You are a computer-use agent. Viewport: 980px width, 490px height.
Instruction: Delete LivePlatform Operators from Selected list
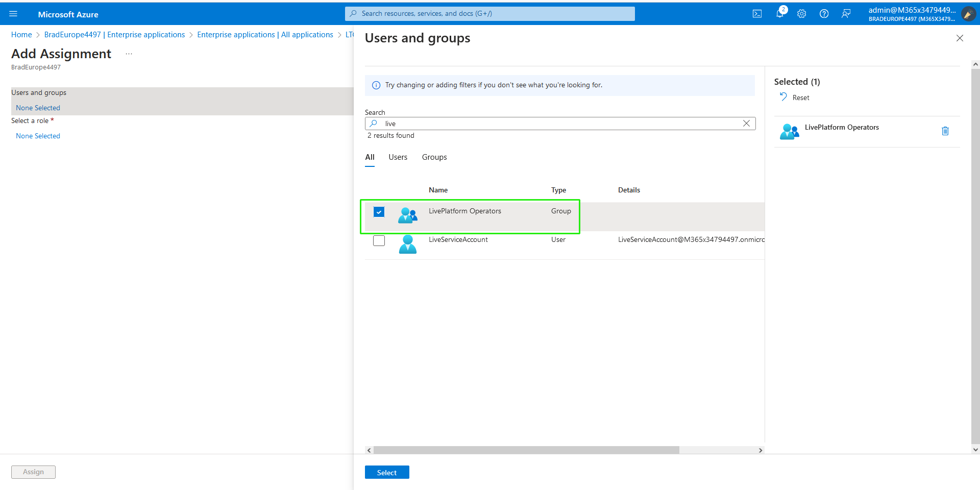click(945, 131)
